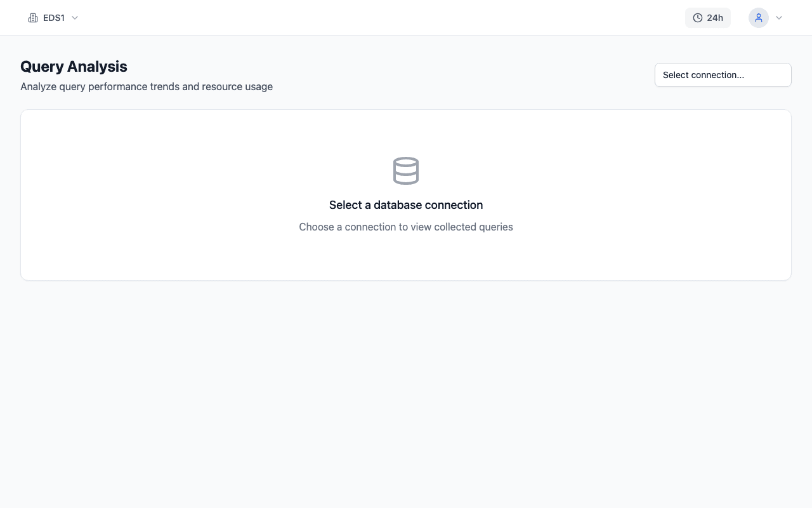Click the word 'Query' in page title
Screen dimensions: 812x508
[x=42, y=67]
